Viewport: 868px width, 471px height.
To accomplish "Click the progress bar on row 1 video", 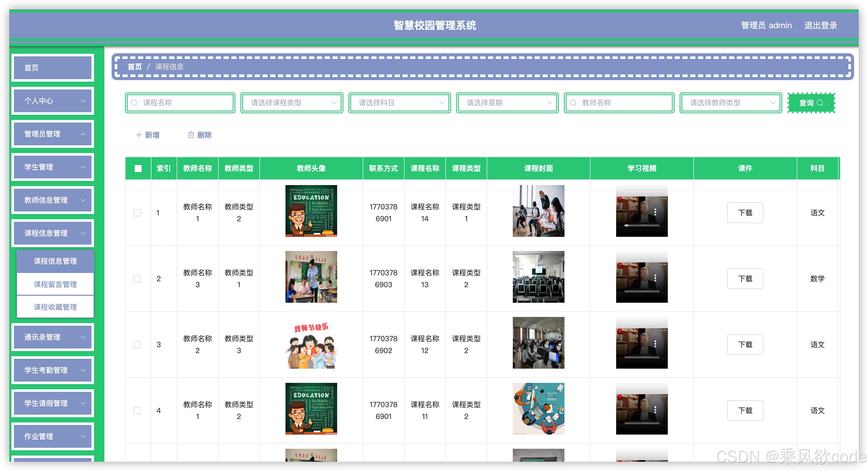I will [x=641, y=225].
